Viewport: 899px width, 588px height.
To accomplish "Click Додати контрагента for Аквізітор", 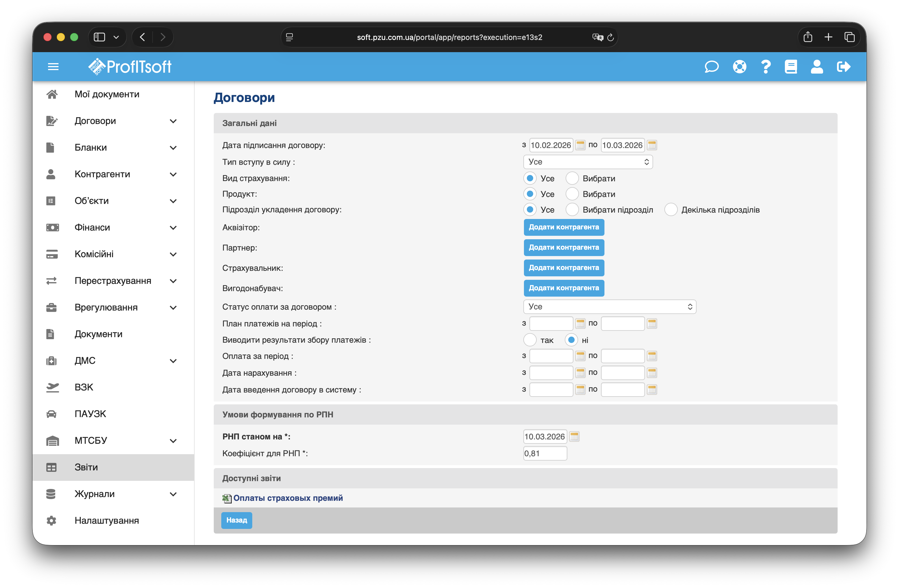I will pos(564,227).
